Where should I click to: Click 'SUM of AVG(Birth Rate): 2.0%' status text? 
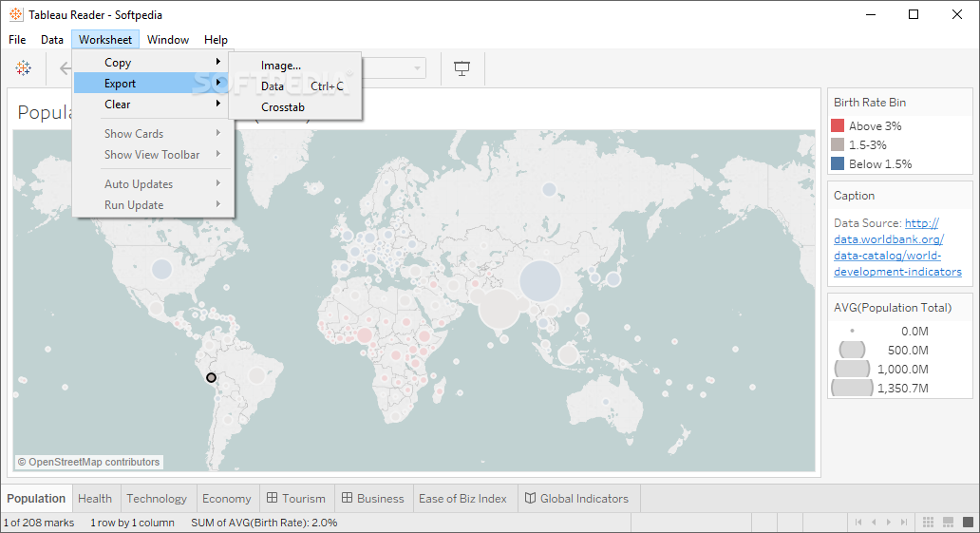coord(264,523)
